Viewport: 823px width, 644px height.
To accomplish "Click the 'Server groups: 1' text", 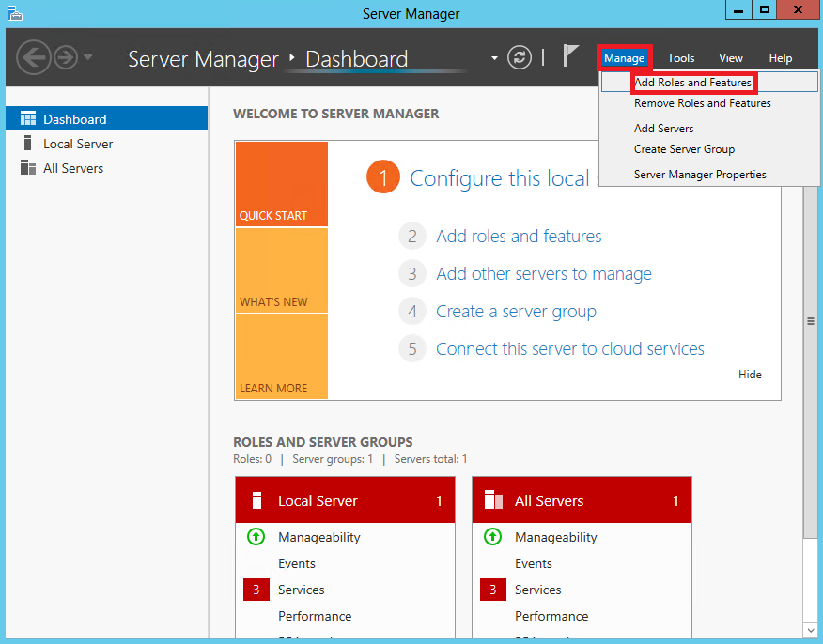I will 333,459.
